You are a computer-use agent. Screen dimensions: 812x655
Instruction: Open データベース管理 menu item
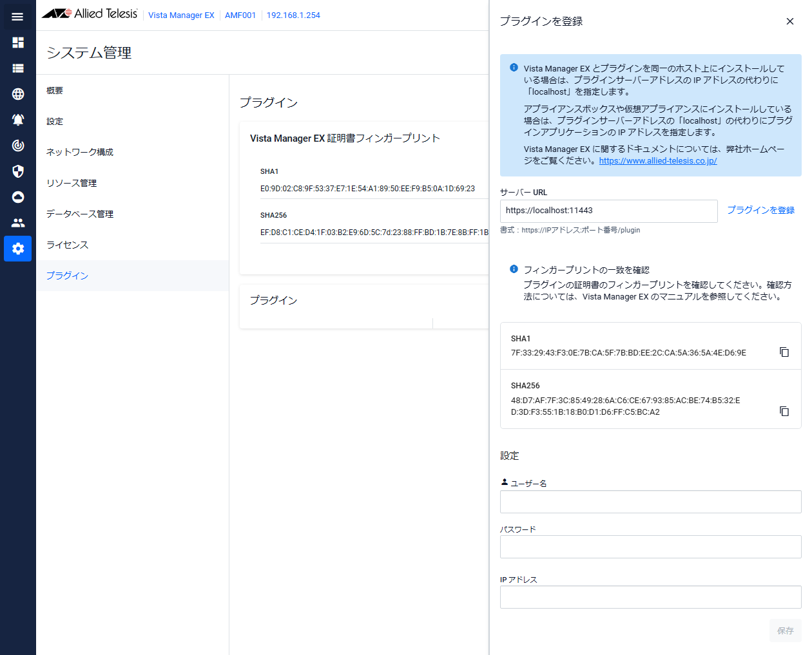(132, 214)
